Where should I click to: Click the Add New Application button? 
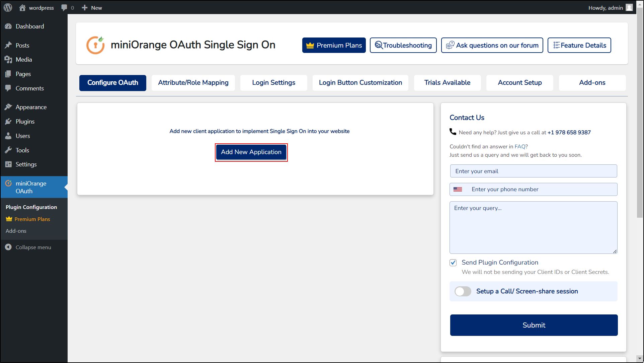pos(251,152)
